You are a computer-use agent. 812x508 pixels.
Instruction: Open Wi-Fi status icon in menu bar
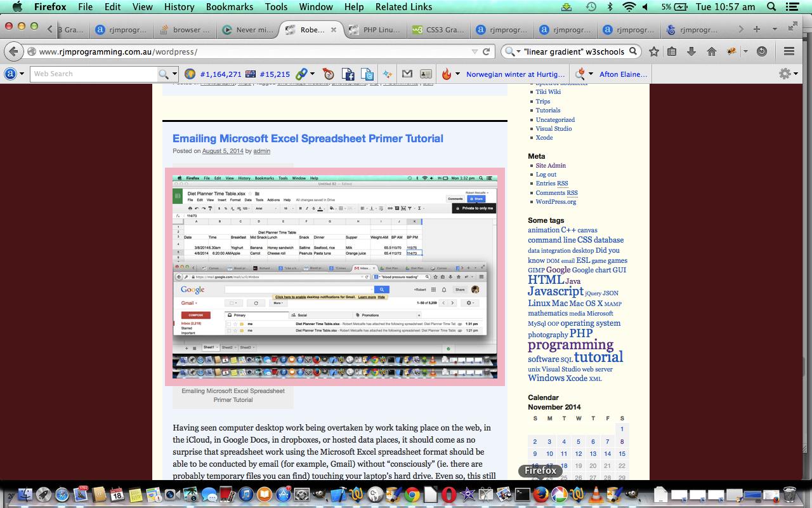(629, 7)
